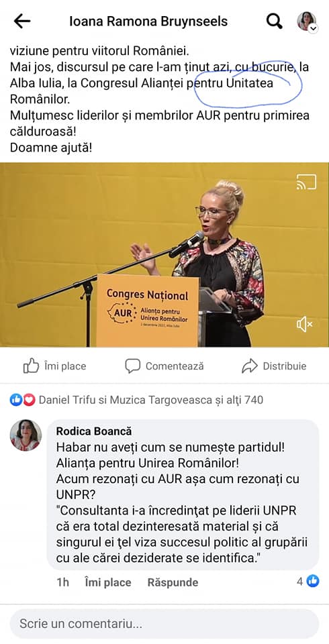The image size is (329, 644).
Task: Share the post via Distribuie
Action: click(x=274, y=366)
